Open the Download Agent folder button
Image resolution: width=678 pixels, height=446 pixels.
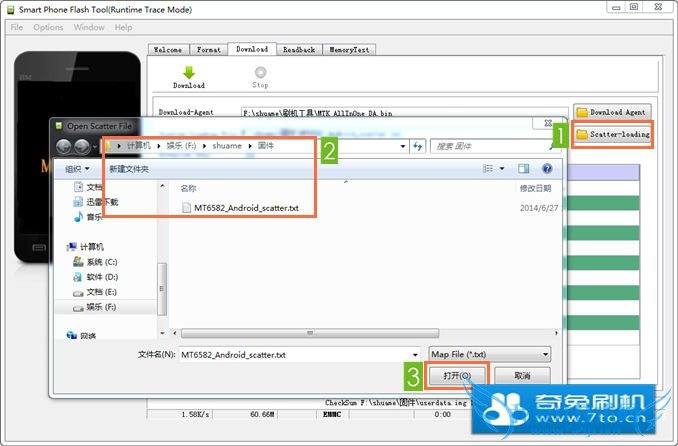click(612, 112)
